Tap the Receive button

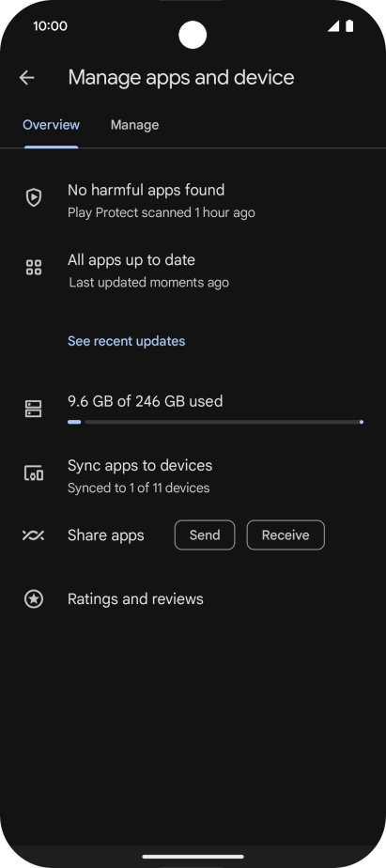[286, 535]
